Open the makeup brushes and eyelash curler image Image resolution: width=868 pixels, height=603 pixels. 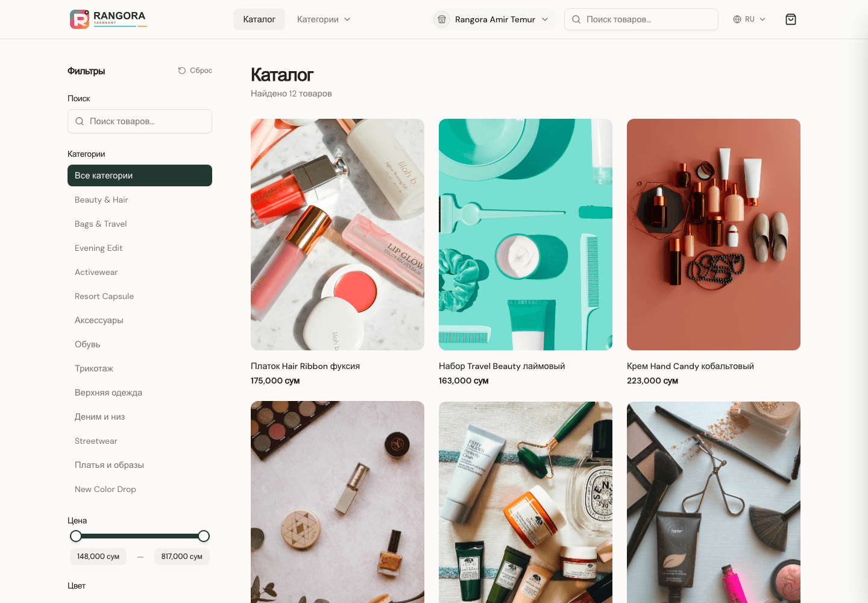pos(714,502)
